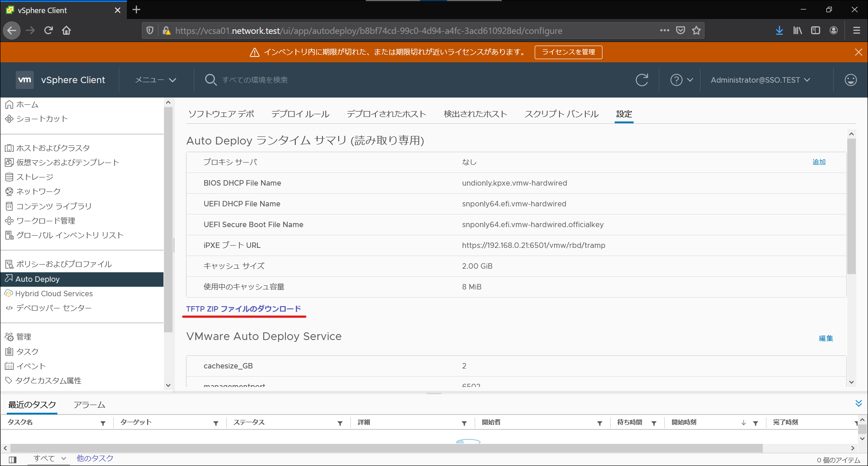Open コンテンツ ライブラリ in sidebar
Screen dimensions: 868x466
(48, 206)
